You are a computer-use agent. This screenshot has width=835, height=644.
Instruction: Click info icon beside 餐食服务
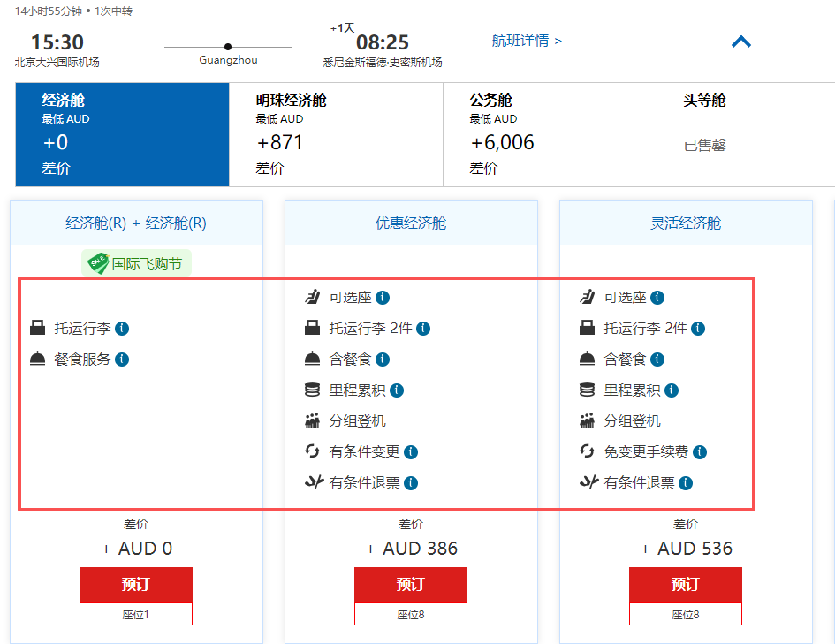pos(122,360)
